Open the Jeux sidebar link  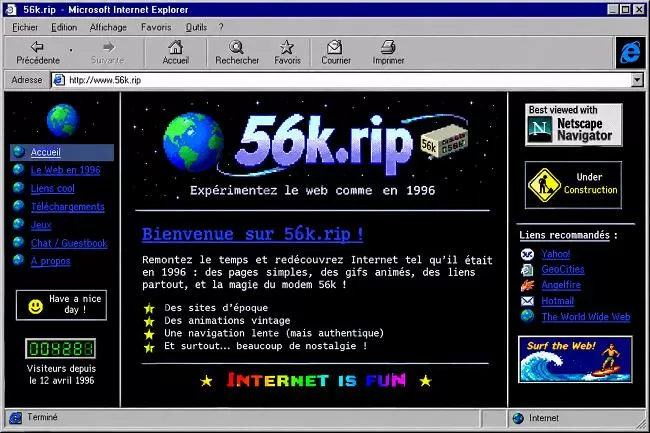click(41, 225)
